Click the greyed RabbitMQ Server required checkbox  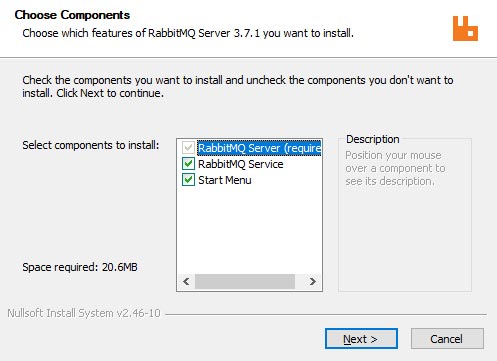pos(188,148)
